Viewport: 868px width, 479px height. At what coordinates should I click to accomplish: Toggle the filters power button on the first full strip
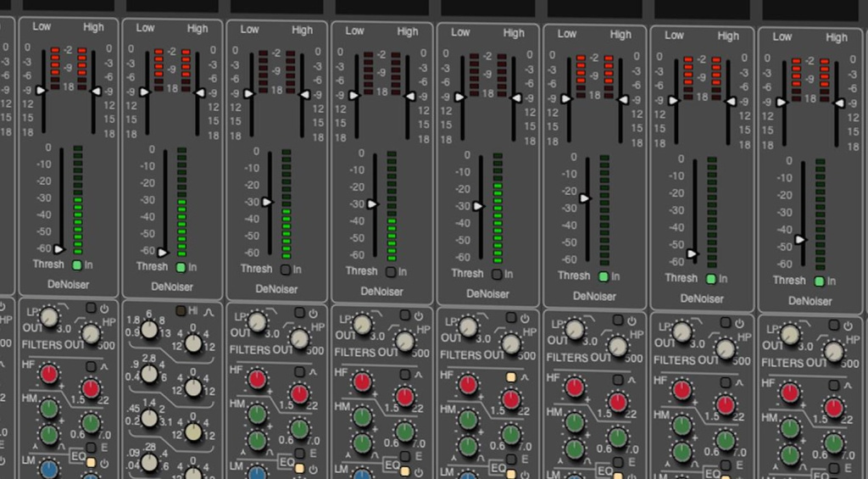[x=92, y=309]
